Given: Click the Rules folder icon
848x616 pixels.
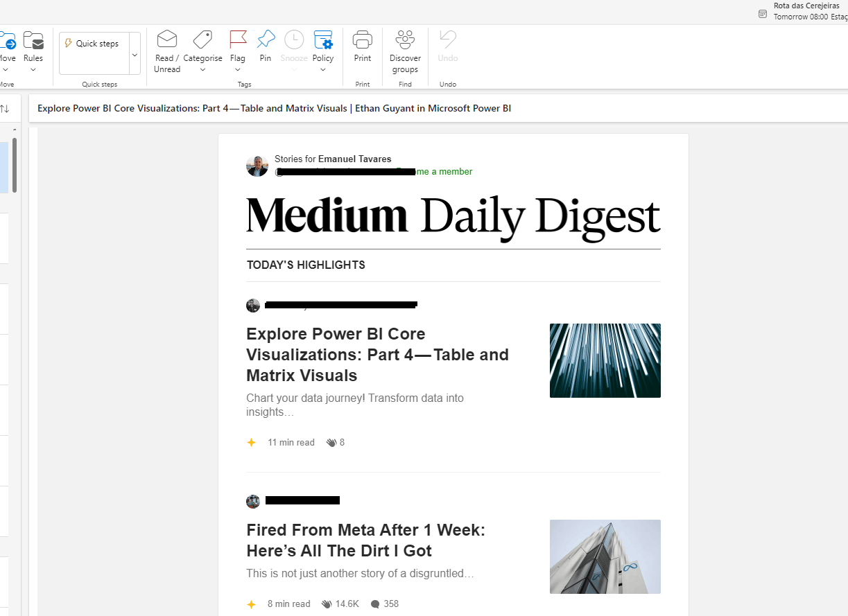Looking at the screenshot, I should click(33, 39).
